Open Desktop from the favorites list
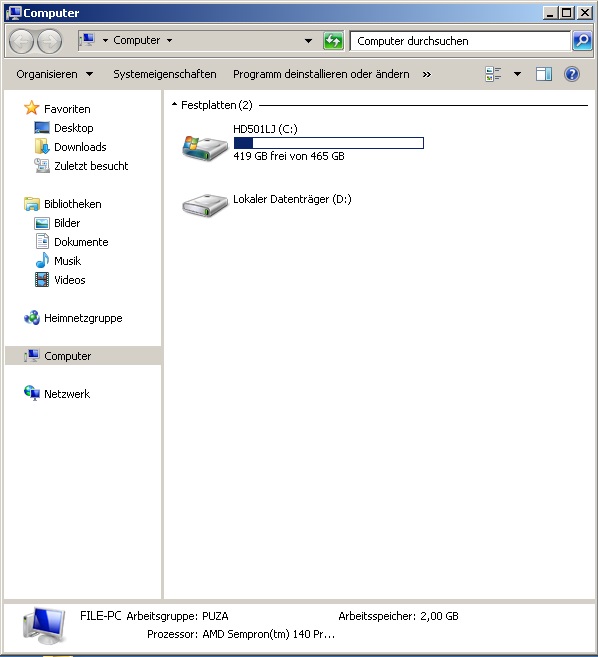The height and width of the screenshot is (657, 598). (x=74, y=128)
